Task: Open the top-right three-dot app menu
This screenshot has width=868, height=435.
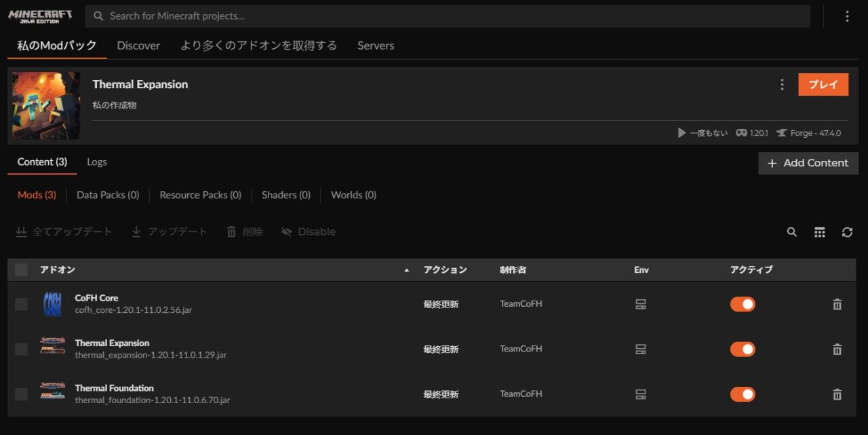Action: pos(847,16)
